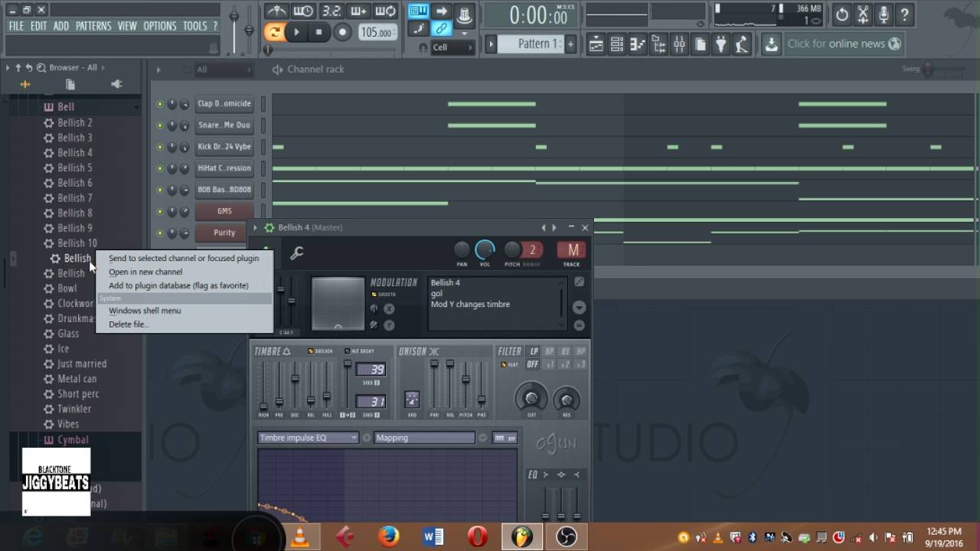Open Bellish 4 plugin wrench settings
Screen dimensions: 980x551
(297, 253)
